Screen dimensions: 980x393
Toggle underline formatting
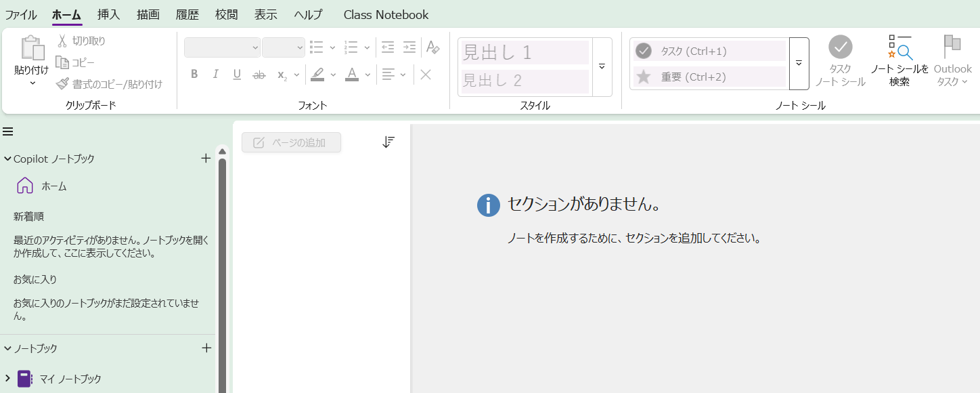tap(236, 74)
